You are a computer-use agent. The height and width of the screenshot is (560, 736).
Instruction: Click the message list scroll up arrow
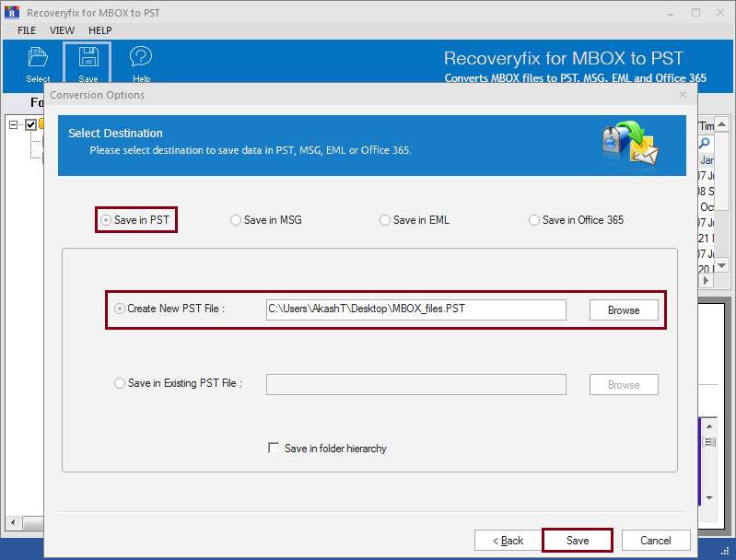pyautogui.click(x=722, y=124)
